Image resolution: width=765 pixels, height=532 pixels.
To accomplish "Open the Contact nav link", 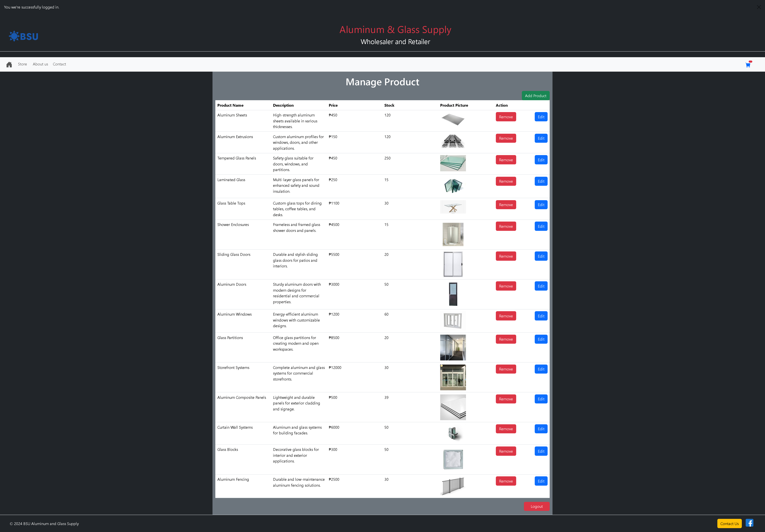I will 59,64.
